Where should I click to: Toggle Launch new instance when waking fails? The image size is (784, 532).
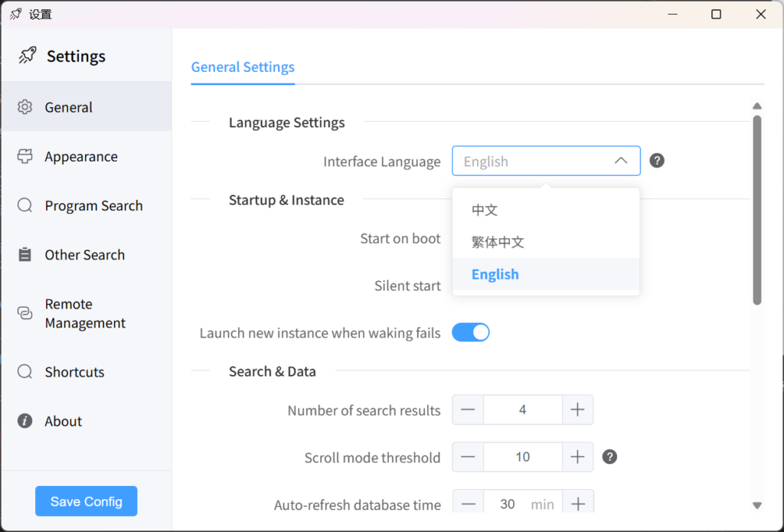pos(470,332)
